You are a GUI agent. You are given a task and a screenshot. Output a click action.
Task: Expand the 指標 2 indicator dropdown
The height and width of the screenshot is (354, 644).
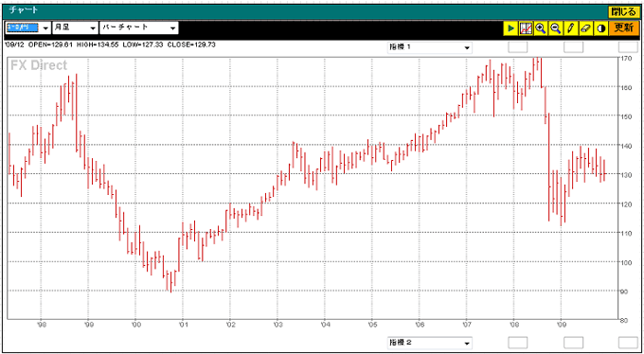coord(430,343)
